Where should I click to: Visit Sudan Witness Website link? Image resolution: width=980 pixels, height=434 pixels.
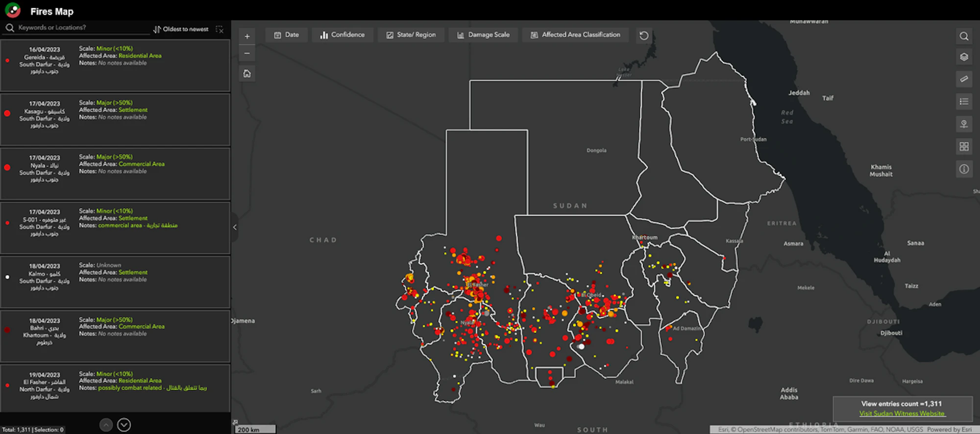click(x=902, y=413)
